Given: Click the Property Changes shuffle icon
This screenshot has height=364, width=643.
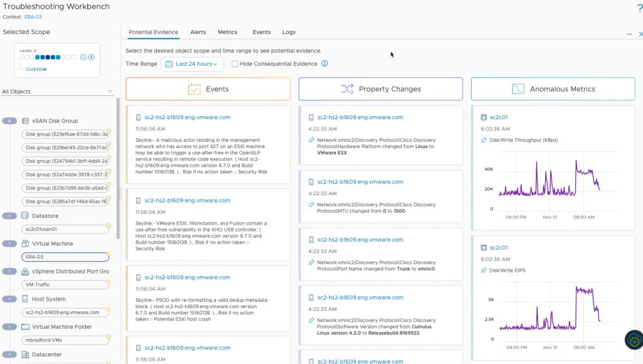Looking at the screenshot, I should (348, 88).
